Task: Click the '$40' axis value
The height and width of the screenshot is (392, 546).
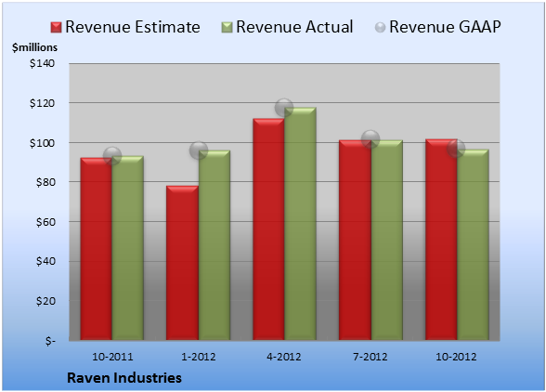Action: click(45, 261)
